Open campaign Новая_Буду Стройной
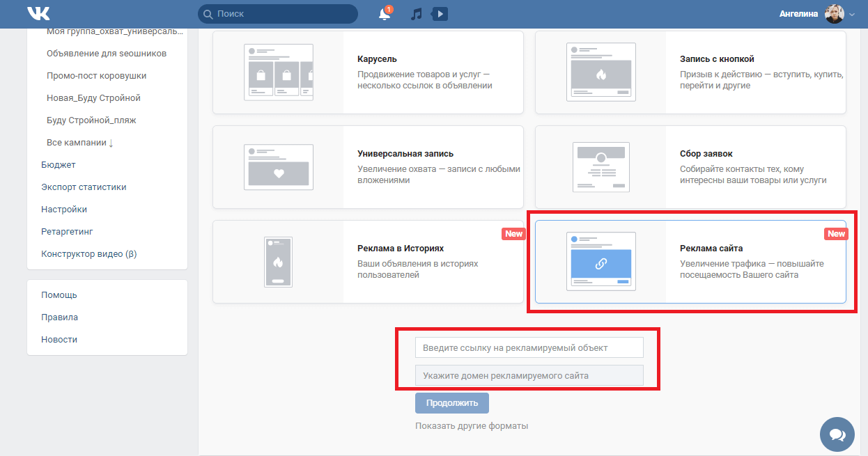Image resolution: width=868 pixels, height=456 pixels. pos(94,98)
